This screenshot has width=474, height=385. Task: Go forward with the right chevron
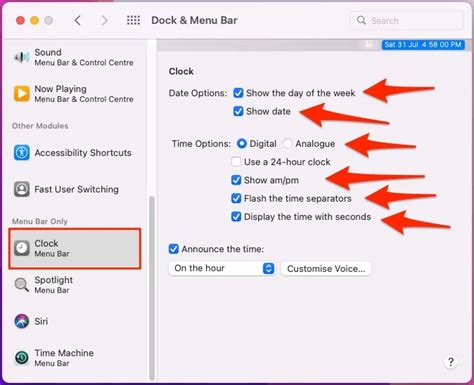(x=104, y=20)
